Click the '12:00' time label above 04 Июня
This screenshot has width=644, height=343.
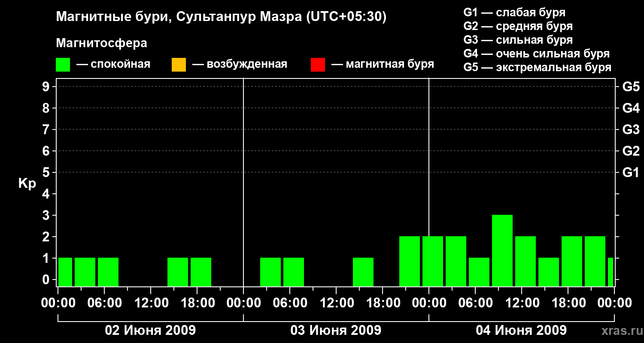(x=522, y=303)
